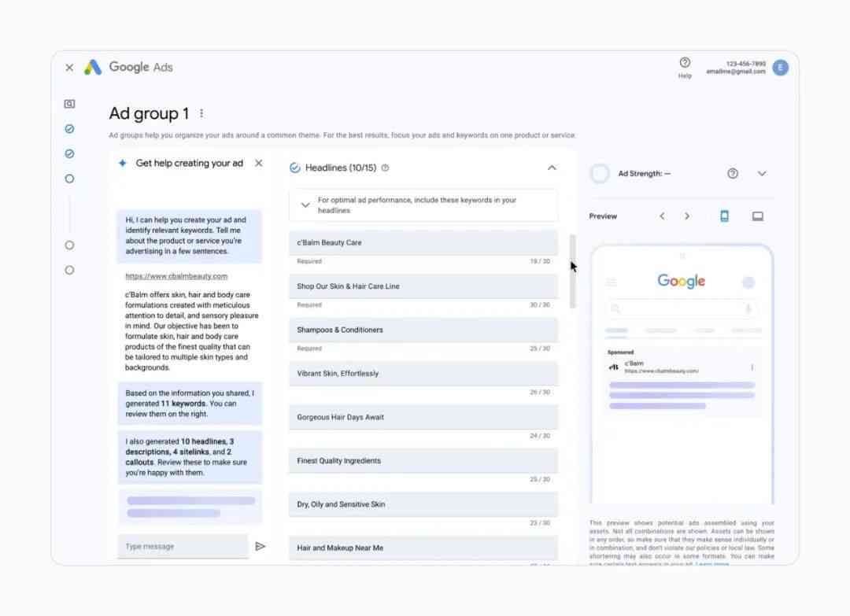The image size is (850, 616).
Task: Select the fifth step circle in sidebar
Action: coord(69,245)
